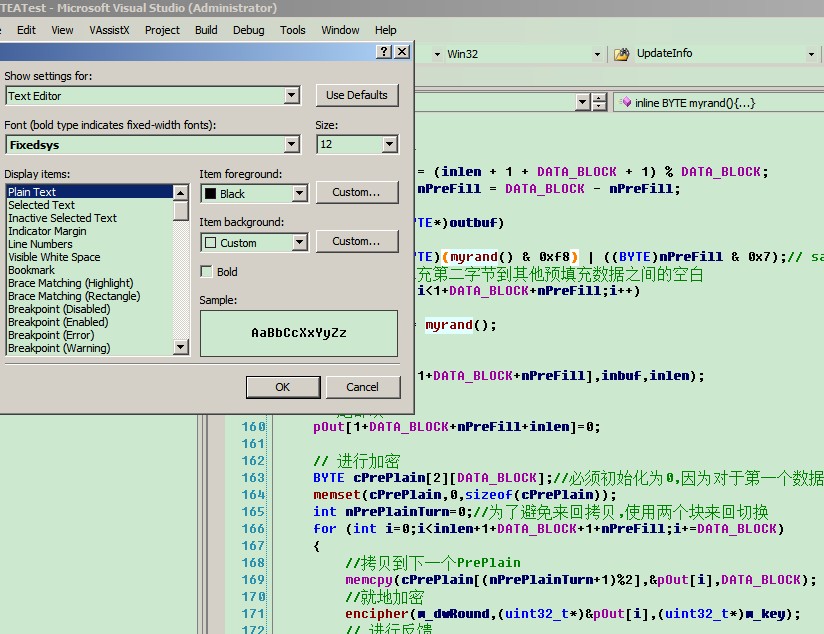Toggle the Bold checkbox

tap(207, 272)
